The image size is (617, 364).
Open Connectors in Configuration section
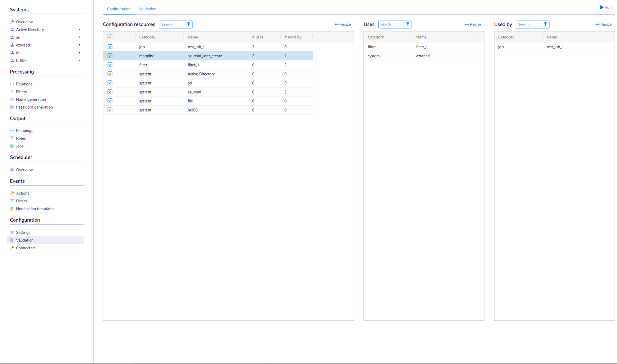pyautogui.click(x=26, y=248)
